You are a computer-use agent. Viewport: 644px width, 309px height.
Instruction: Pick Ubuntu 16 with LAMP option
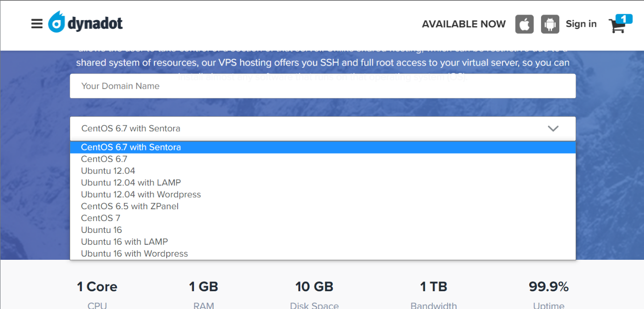[x=124, y=242]
